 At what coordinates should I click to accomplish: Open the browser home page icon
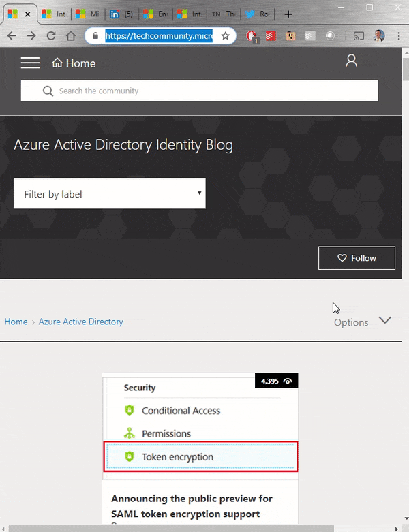tap(71, 35)
